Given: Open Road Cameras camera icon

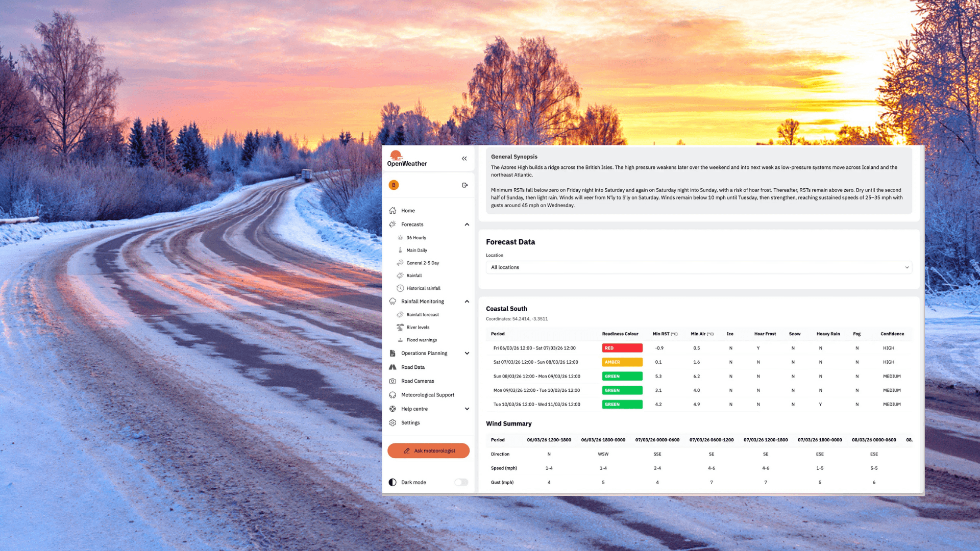Looking at the screenshot, I should 393,381.
